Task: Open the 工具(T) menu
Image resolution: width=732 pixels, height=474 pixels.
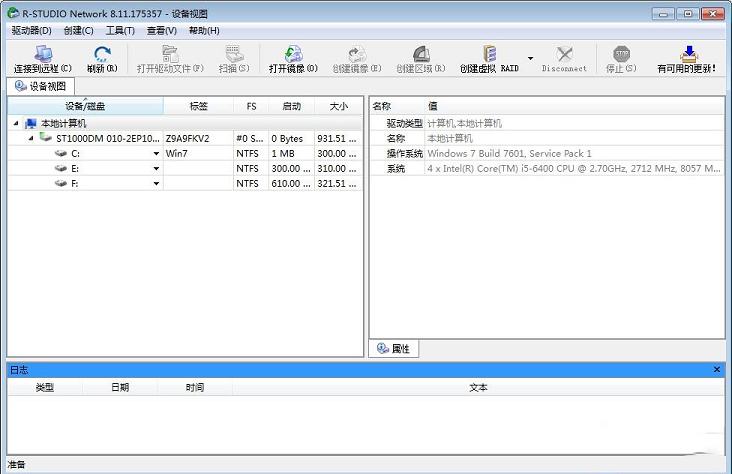Action: (120, 31)
